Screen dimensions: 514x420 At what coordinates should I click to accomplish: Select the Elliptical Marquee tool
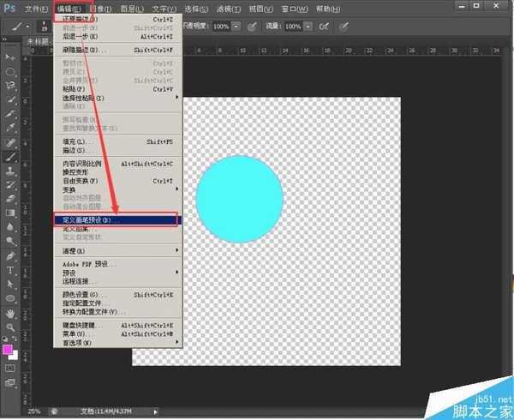click(12, 72)
